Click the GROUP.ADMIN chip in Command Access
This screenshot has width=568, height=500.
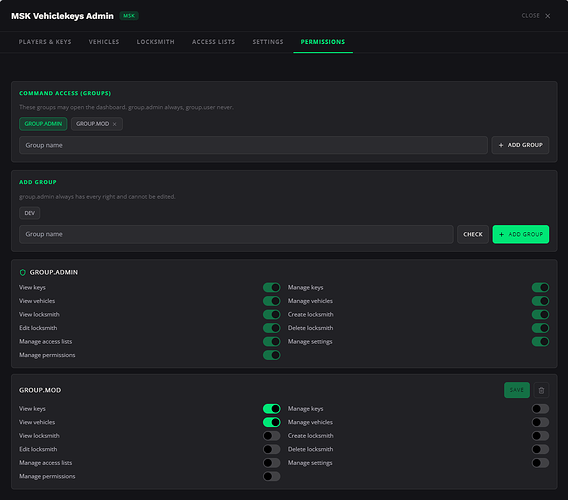click(x=43, y=124)
